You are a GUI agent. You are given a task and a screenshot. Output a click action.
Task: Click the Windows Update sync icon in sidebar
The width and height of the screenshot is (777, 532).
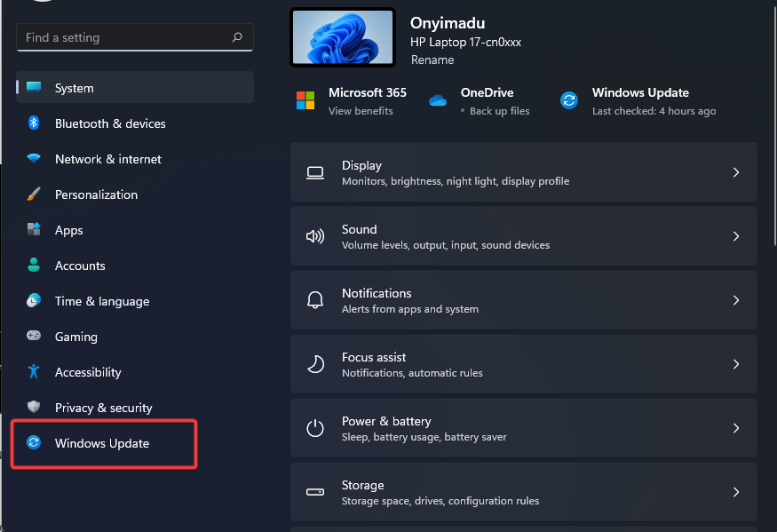point(34,442)
